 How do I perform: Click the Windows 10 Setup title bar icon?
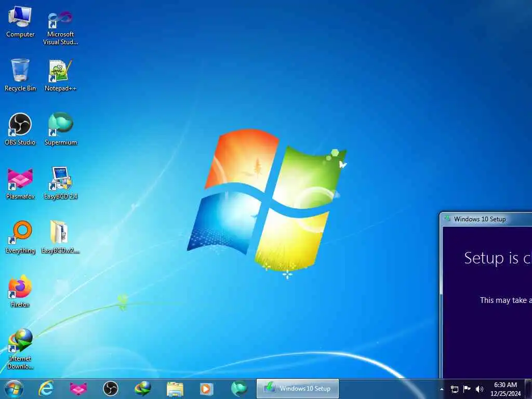point(447,219)
